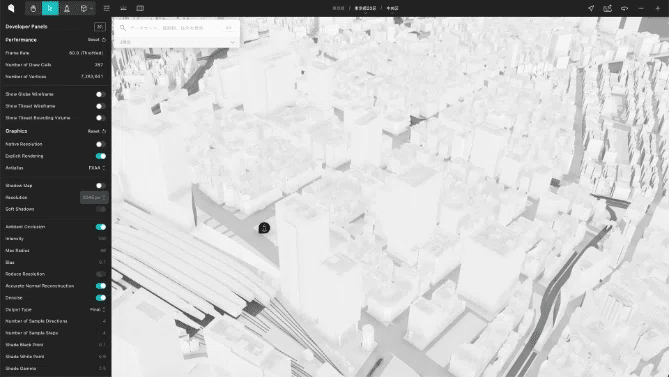
Task: Click the rotate view icon
Action: click(x=624, y=8)
